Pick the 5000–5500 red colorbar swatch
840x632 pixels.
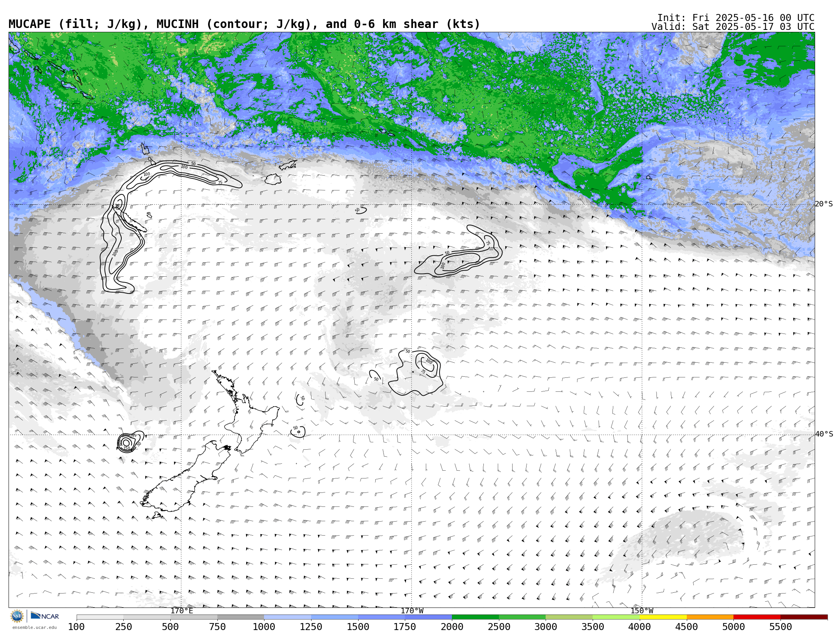757,617
